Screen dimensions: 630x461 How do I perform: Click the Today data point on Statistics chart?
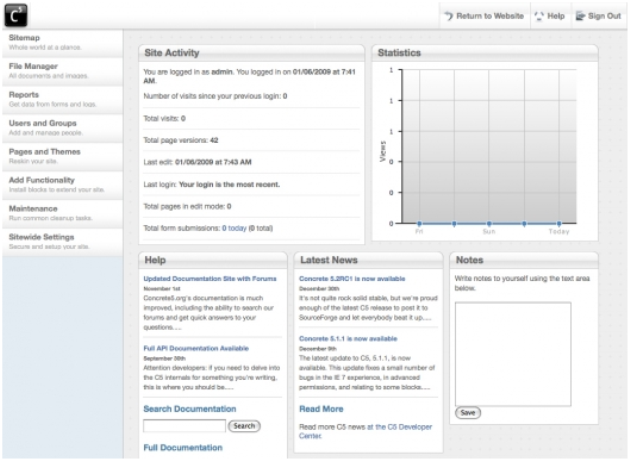[559, 223]
